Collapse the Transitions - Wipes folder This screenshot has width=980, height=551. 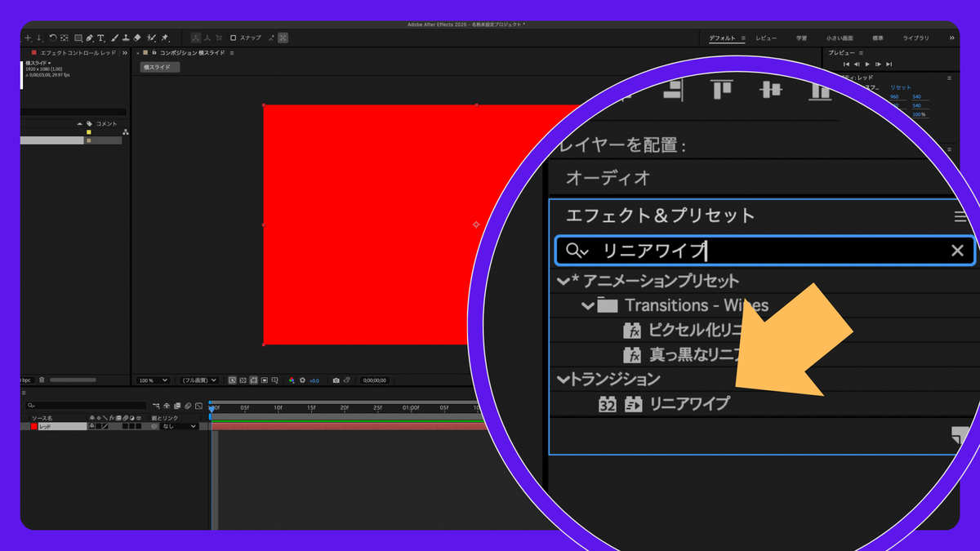click(x=587, y=306)
